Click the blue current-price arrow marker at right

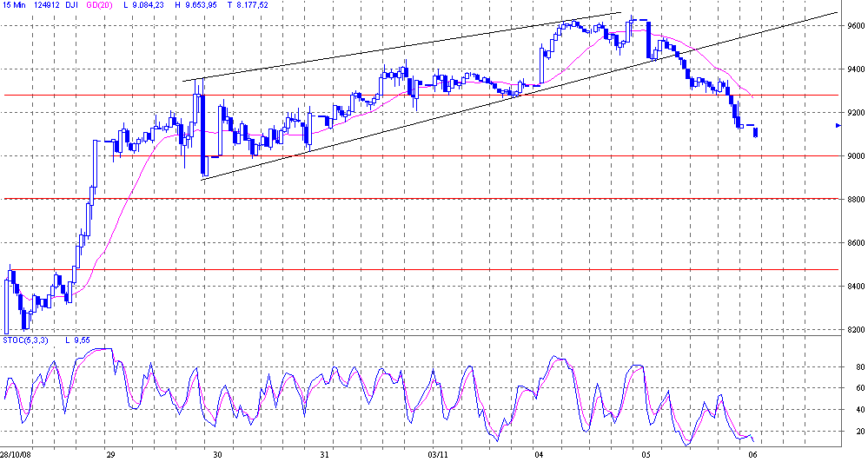(838, 126)
